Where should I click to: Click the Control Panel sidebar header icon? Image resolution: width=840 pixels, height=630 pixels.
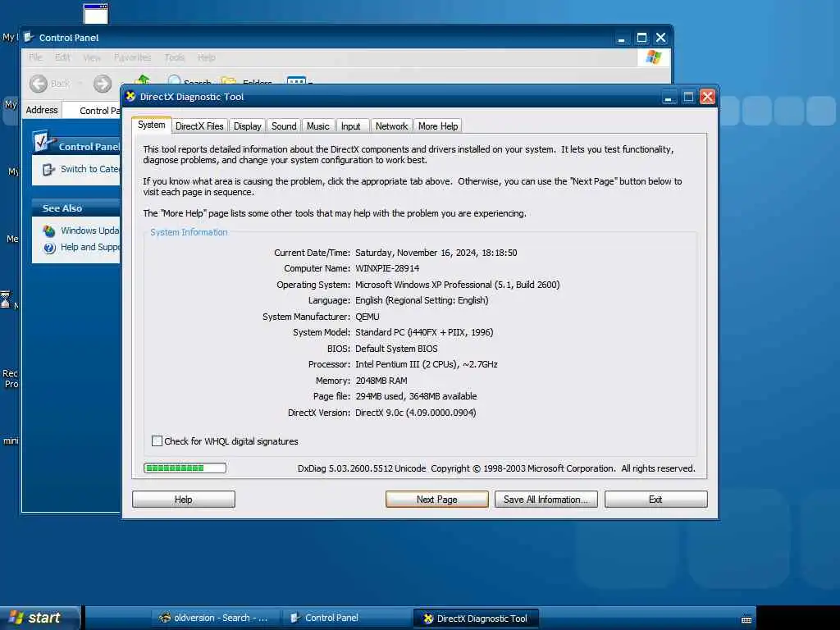point(44,141)
